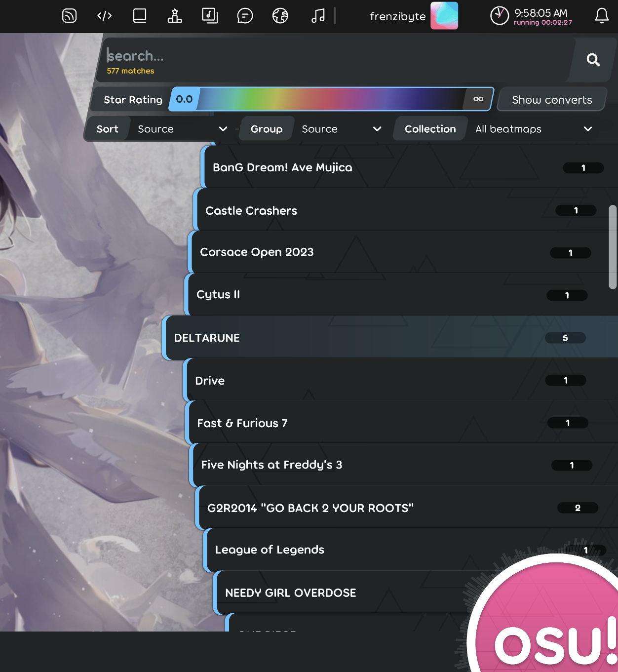Open the Collection dropdown set to All beatmaps
618x672 pixels.
point(533,129)
